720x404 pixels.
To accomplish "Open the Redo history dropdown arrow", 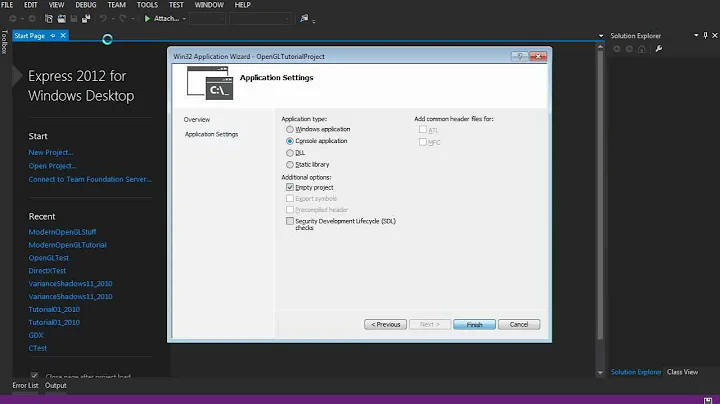I will (x=132, y=19).
